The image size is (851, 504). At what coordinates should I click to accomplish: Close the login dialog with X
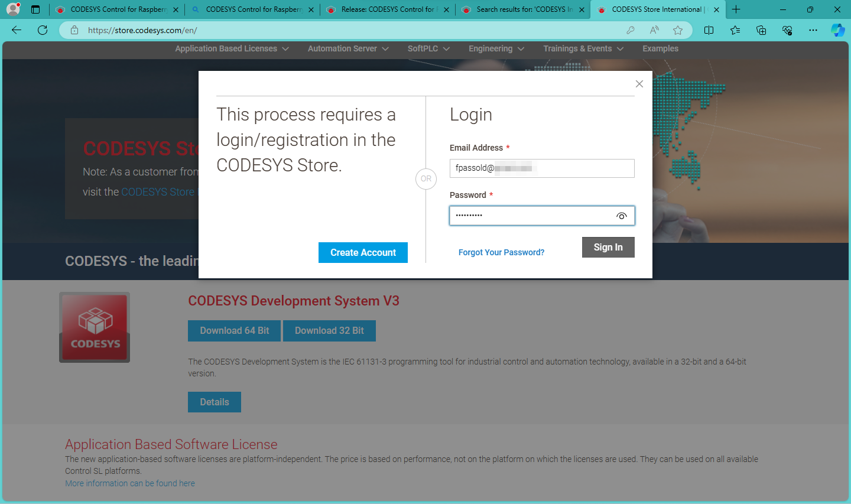pyautogui.click(x=639, y=84)
